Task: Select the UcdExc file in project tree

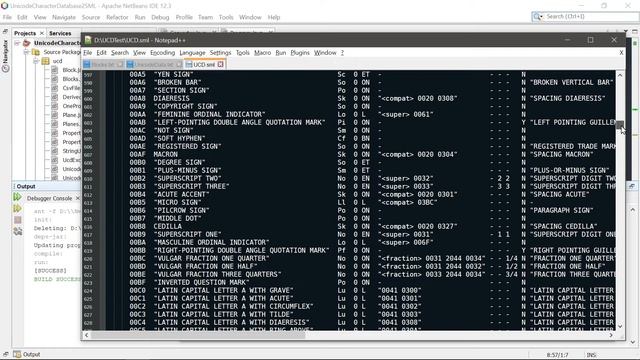Action: point(66,160)
